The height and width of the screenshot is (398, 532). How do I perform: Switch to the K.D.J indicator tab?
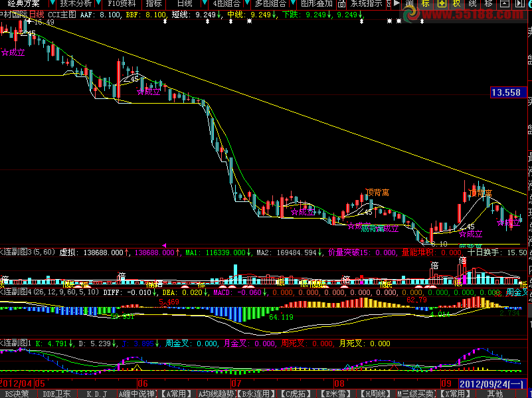tap(97, 394)
